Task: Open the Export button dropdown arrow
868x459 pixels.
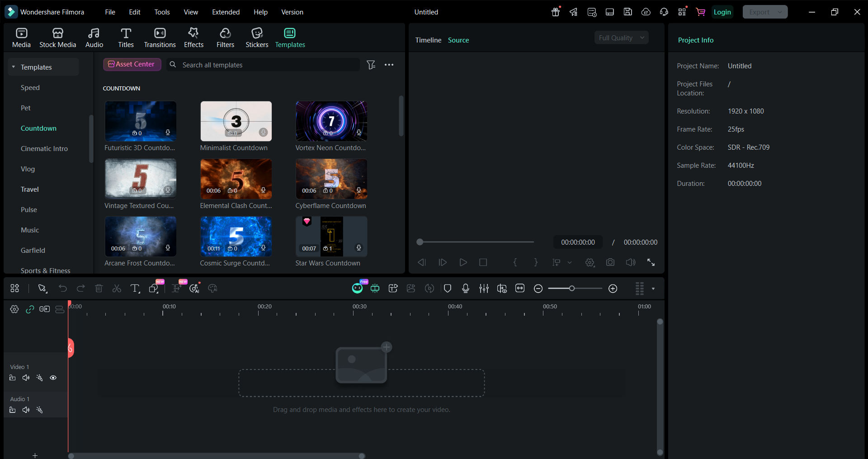Action: tap(780, 12)
